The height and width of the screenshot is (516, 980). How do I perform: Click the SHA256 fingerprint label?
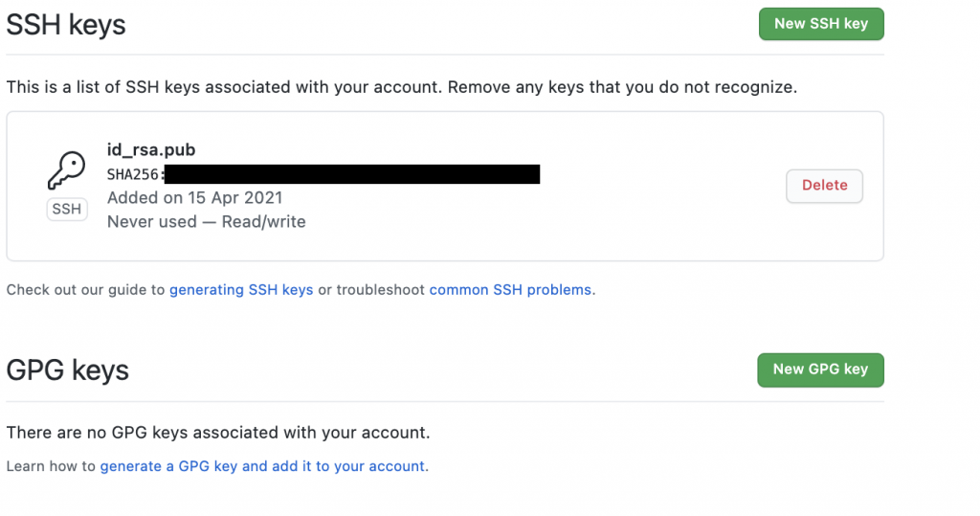[x=134, y=174]
